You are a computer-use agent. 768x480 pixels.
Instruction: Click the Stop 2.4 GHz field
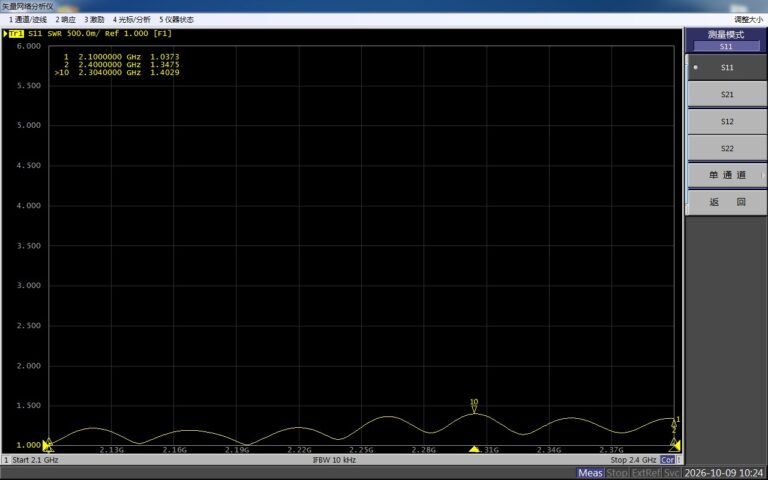pyautogui.click(x=633, y=460)
